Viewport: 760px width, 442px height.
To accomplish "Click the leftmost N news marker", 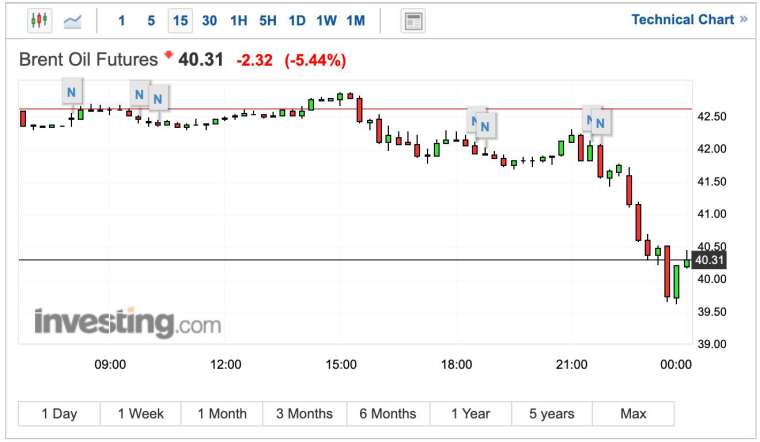I will pos(72,92).
